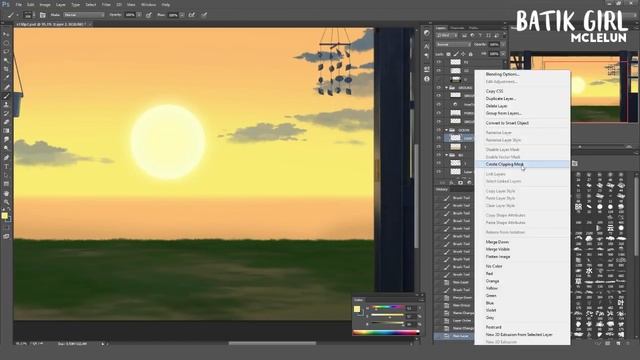Choose Create Clipping Mask

pos(522,164)
